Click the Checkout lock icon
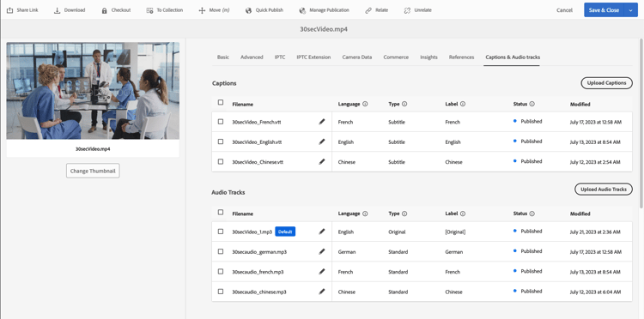 point(104,10)
